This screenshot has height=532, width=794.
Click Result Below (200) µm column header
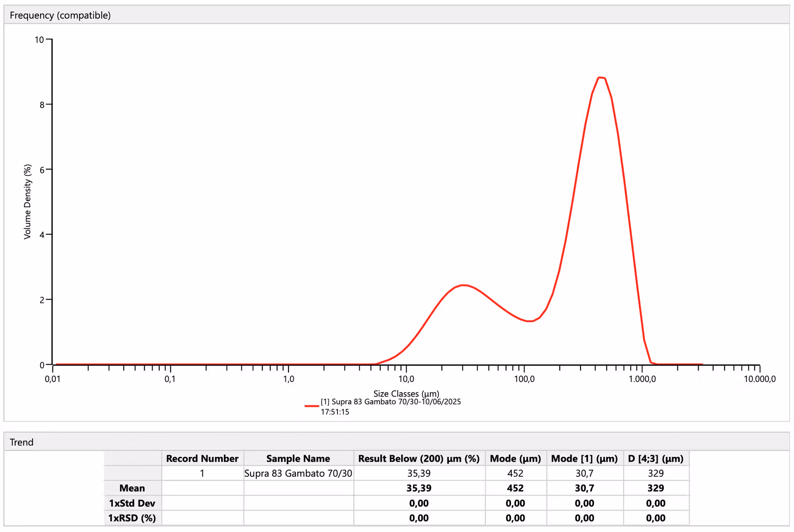click(x=419, y=459)
